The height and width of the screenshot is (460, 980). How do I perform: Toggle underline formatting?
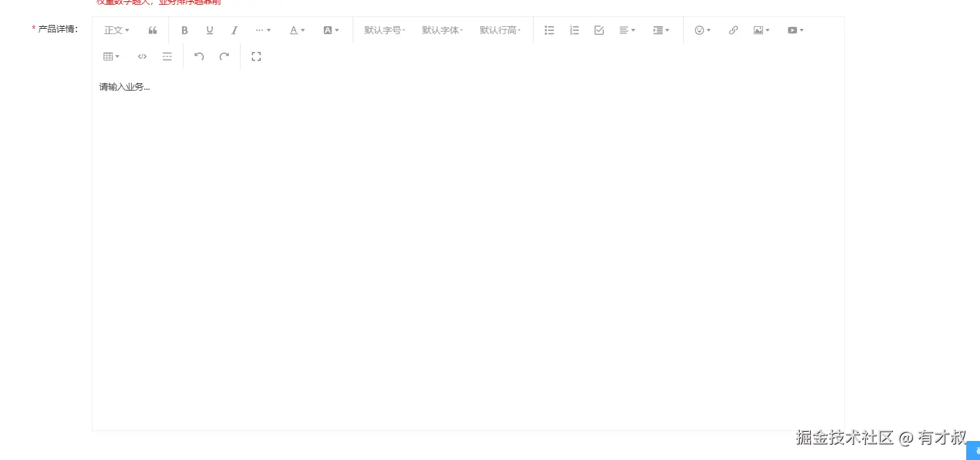click(210, 30)
